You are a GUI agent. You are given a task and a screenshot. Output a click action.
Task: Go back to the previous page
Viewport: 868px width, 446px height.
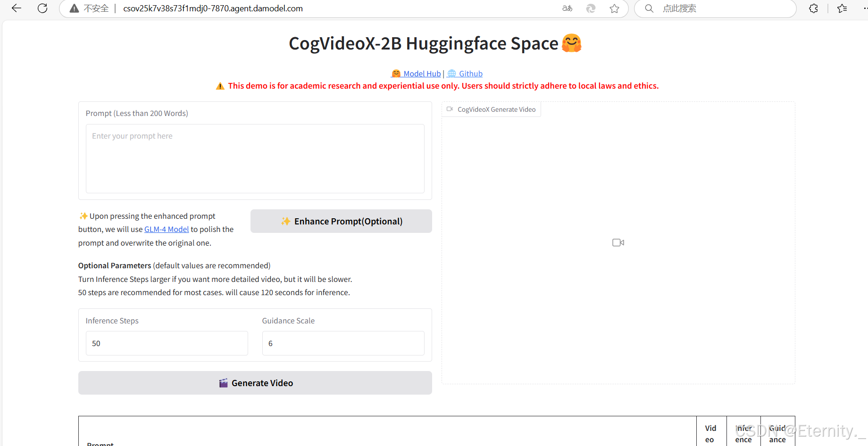[17, 8]
